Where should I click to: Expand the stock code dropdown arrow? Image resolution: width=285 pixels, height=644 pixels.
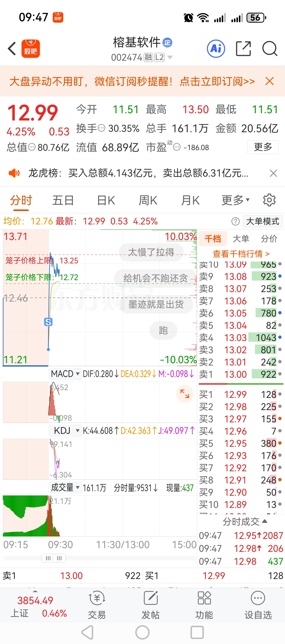coord(170,58)
